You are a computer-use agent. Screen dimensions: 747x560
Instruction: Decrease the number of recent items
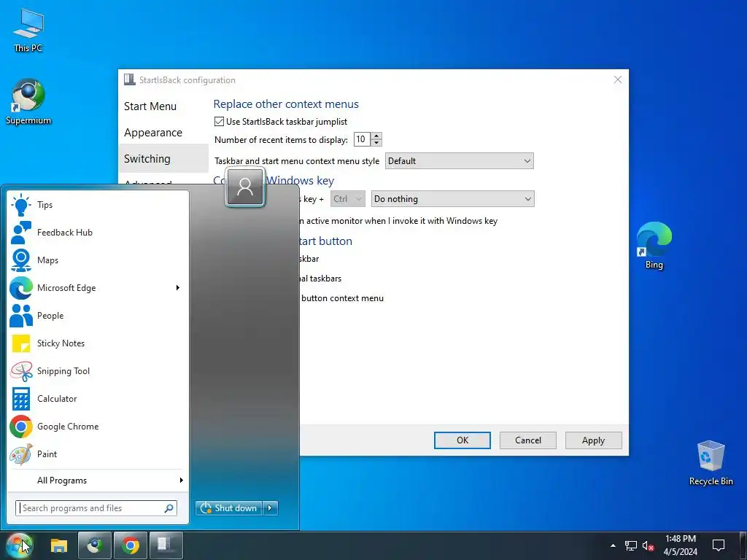pos(376,143)
